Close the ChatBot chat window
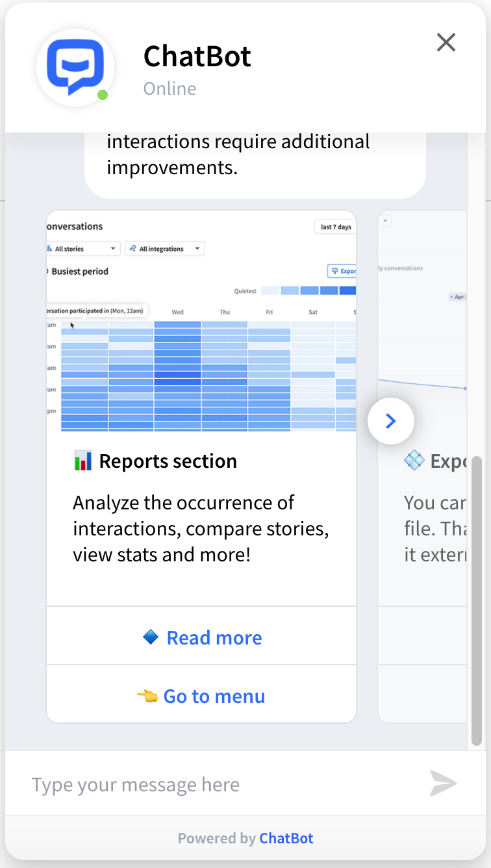 (446, 43)
